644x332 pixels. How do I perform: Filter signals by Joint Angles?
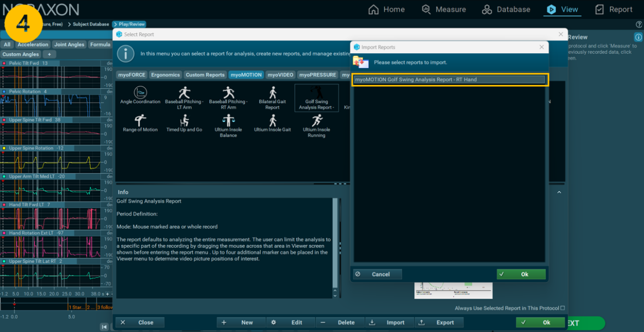(x=69, y=45)
